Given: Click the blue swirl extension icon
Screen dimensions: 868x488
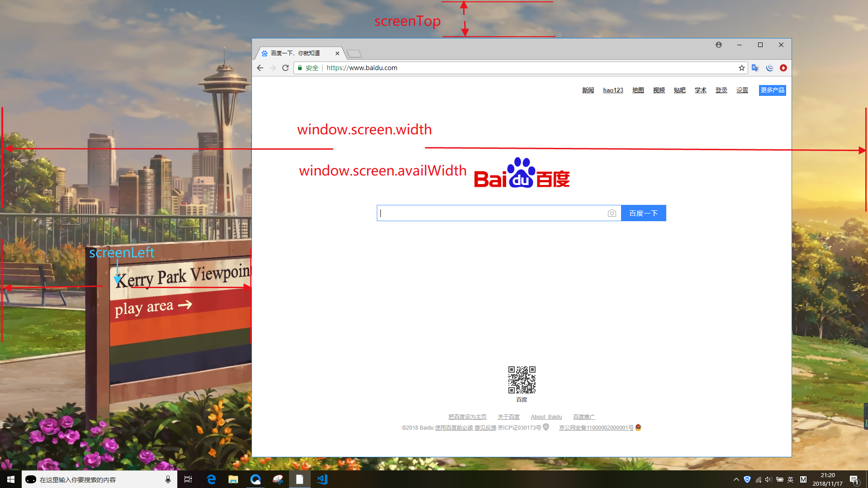Looking at the screenshot, I should (769, 68).
